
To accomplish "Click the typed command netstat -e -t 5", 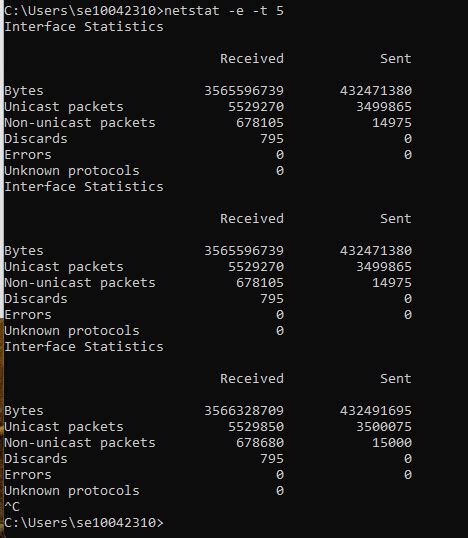I will click(224, 11).
